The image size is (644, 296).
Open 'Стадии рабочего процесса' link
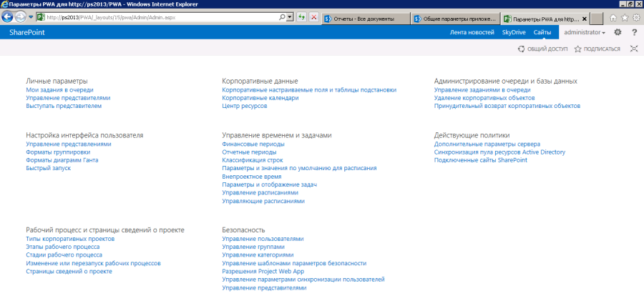coord(64,255)
